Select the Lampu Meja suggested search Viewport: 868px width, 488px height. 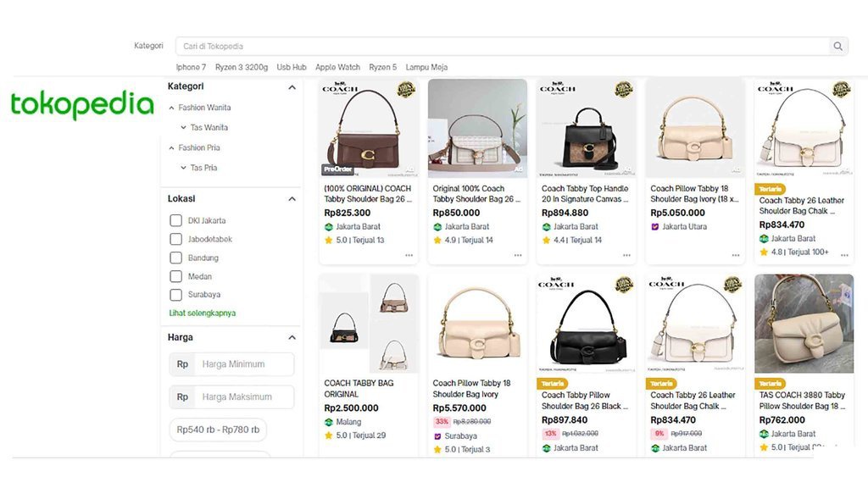point(427,67)
